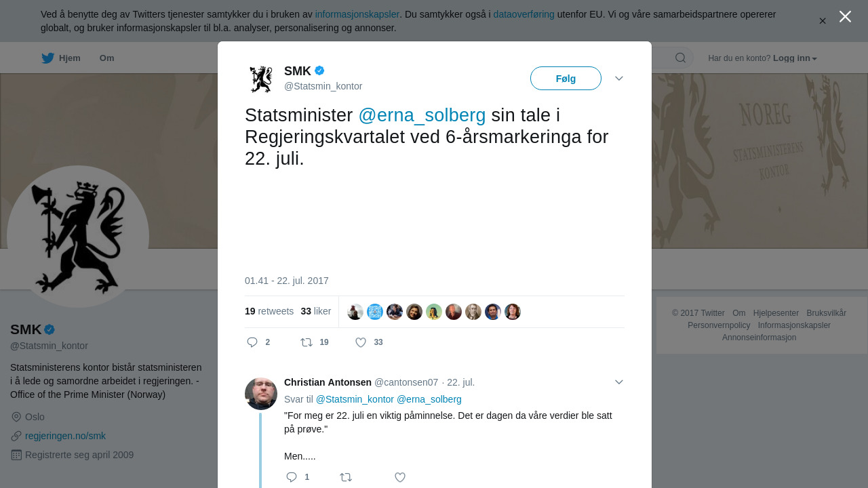868x488 pixels.
Task: Close the tweet overlay with large X
Action: (x=845, y=16)
